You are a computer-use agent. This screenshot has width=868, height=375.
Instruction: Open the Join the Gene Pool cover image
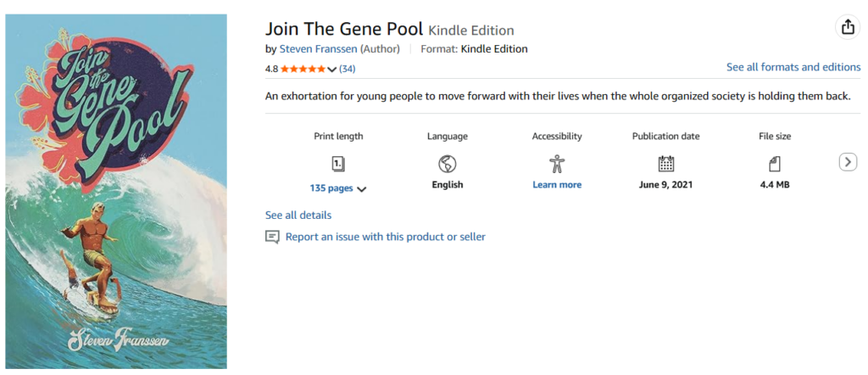[x=116, y=191]
